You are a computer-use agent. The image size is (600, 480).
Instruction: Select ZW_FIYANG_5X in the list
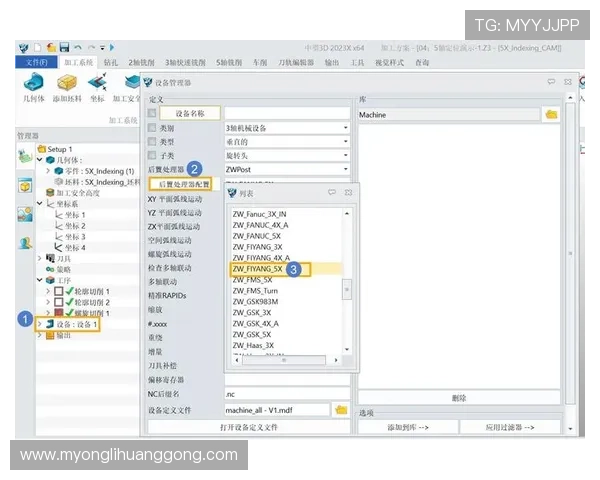pyautogui.click(x=258, y=269)
